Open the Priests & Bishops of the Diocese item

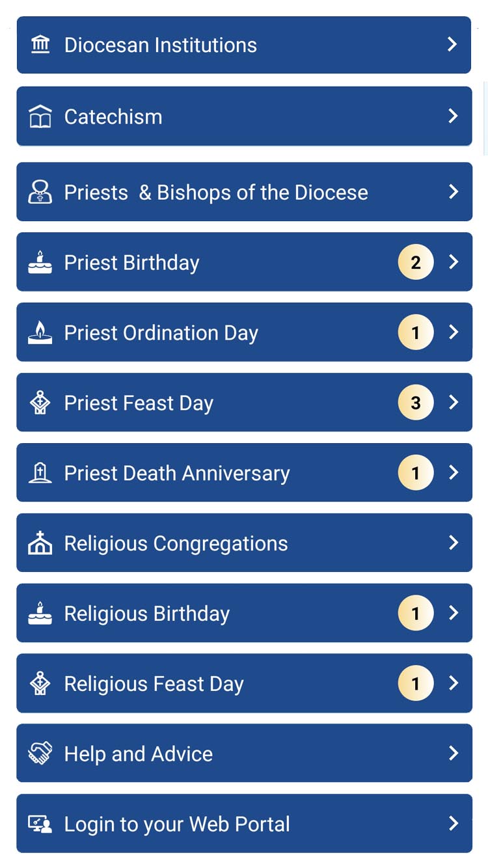pos(216,193)
